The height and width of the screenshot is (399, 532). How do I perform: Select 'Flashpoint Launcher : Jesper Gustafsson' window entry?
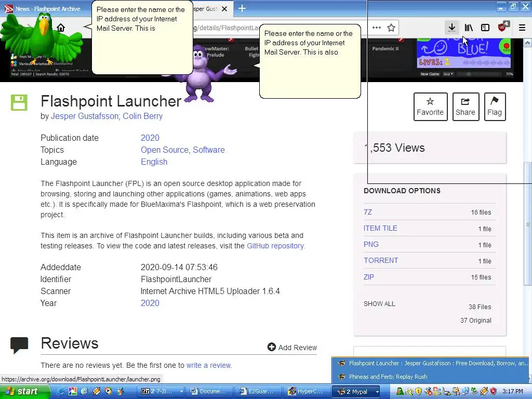[x=430, y=363]
